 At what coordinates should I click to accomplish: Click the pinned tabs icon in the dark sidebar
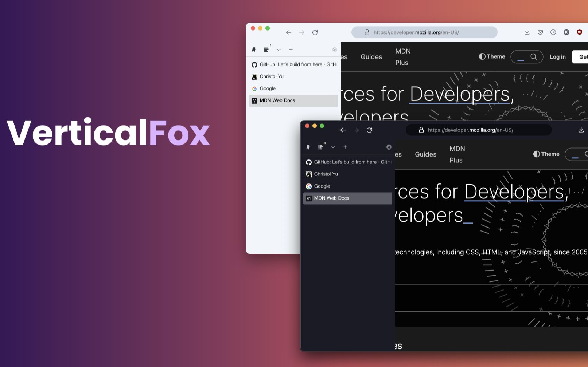point(308,147)
